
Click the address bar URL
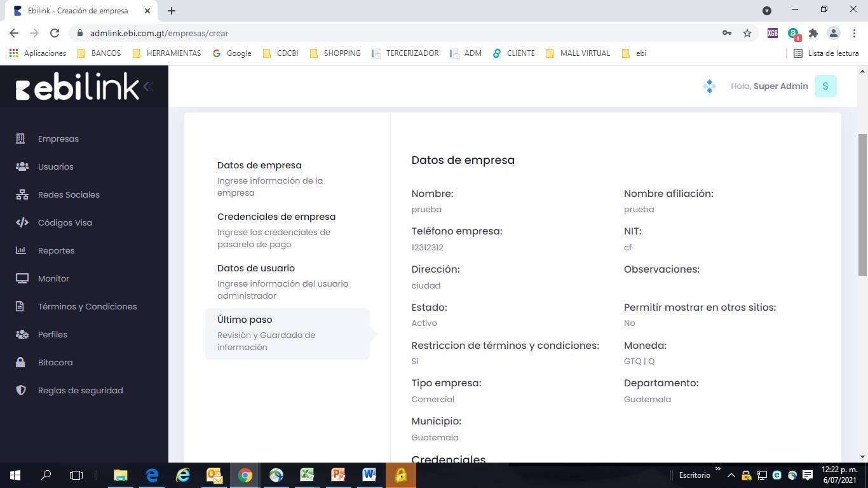point(159,33)
